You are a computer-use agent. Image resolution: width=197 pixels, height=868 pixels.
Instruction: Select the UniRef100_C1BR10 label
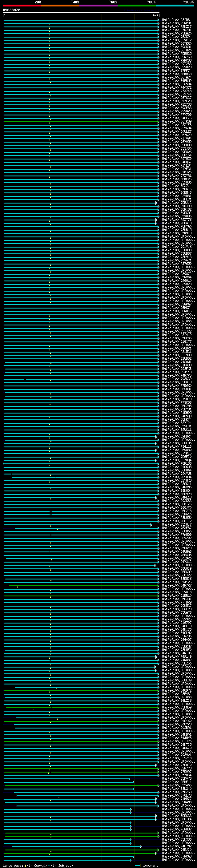[177, 595]
